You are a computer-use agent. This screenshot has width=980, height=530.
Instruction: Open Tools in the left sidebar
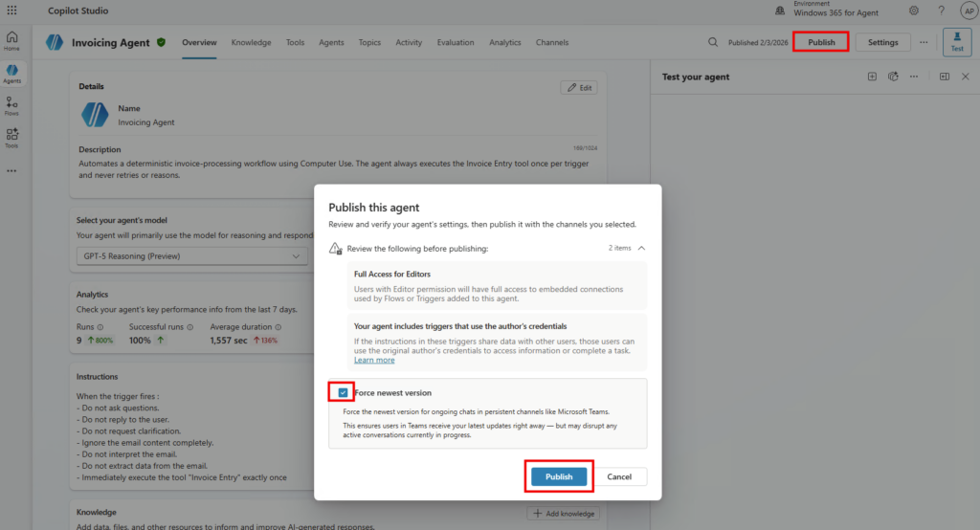(x=11, y=139)
